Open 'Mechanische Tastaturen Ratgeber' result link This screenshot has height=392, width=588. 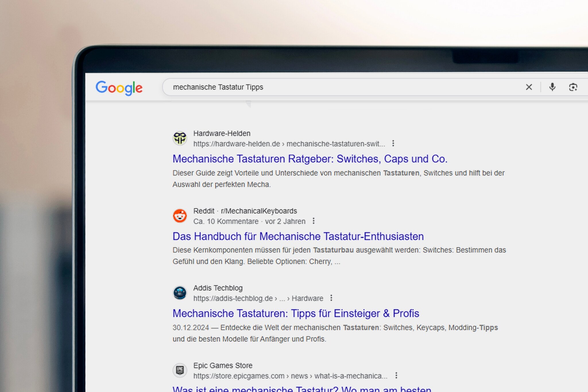[310, 159]
